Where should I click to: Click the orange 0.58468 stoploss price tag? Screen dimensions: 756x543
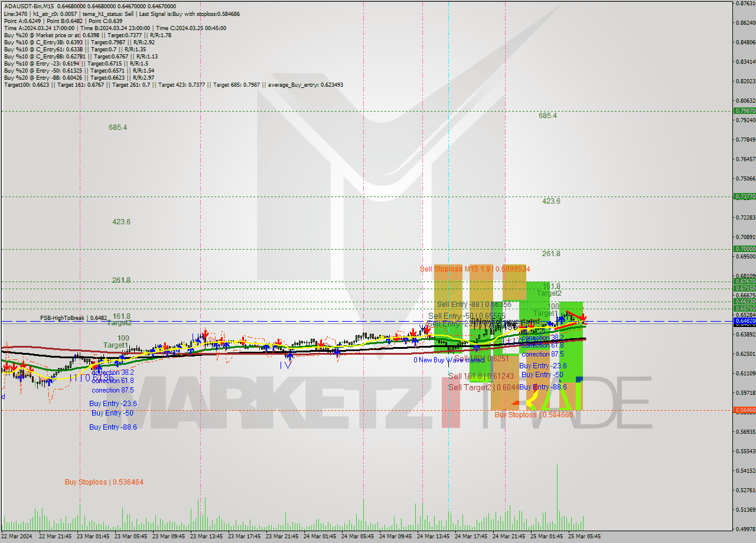pyautogui.click(x=744, y=410)
